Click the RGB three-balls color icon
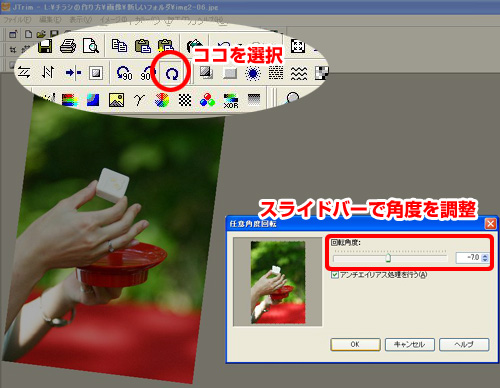This screenshot has width=500, height=388. (x=207, y=100)
